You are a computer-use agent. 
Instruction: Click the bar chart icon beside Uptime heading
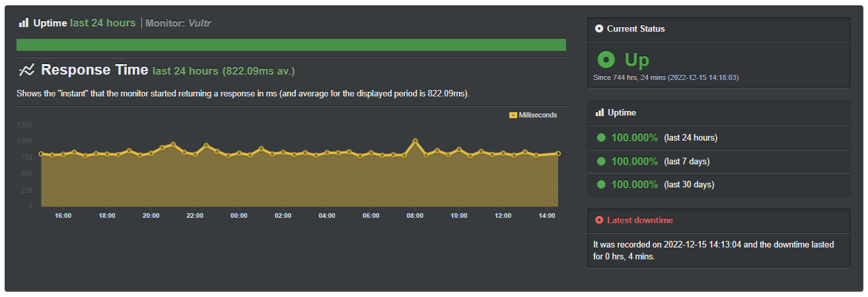click(x=24, y=23)
